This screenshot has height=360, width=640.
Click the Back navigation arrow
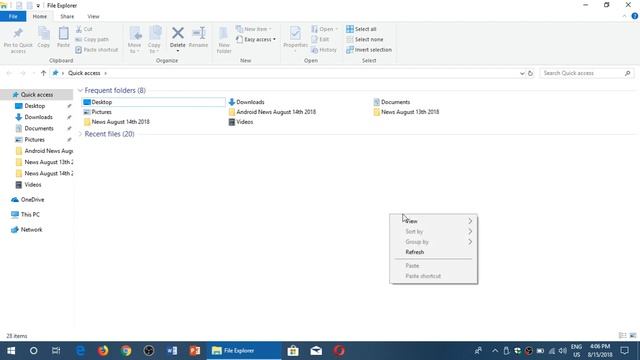click(x=9, y=73)
